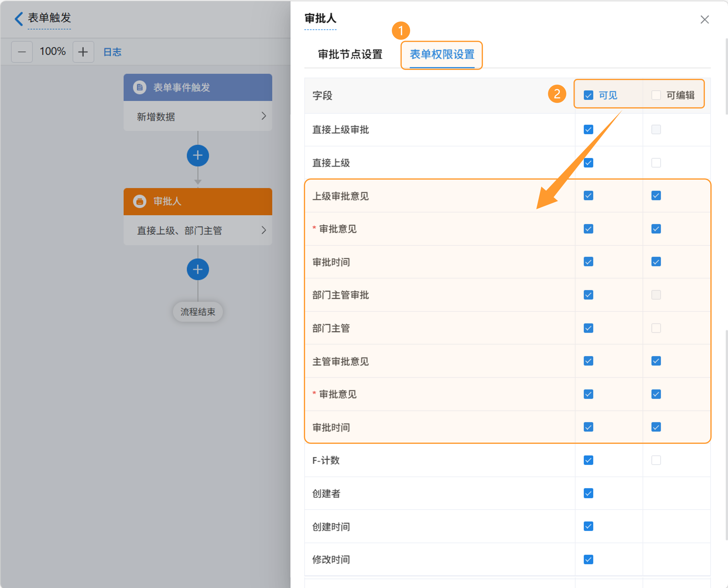The height and width of the screenshot is (588, 728).
Task: Add node below 新增数据 trigger
Action: (198, 155)
